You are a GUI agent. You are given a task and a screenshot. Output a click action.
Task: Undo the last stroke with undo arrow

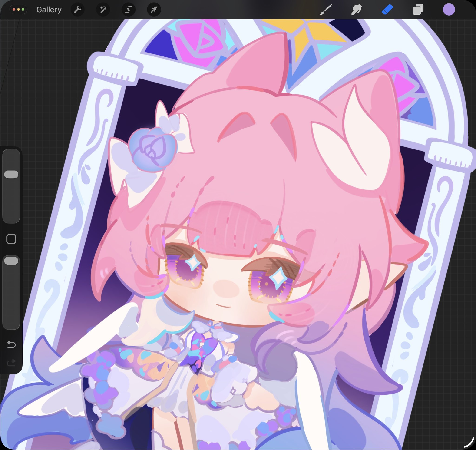tap(11, 345)
